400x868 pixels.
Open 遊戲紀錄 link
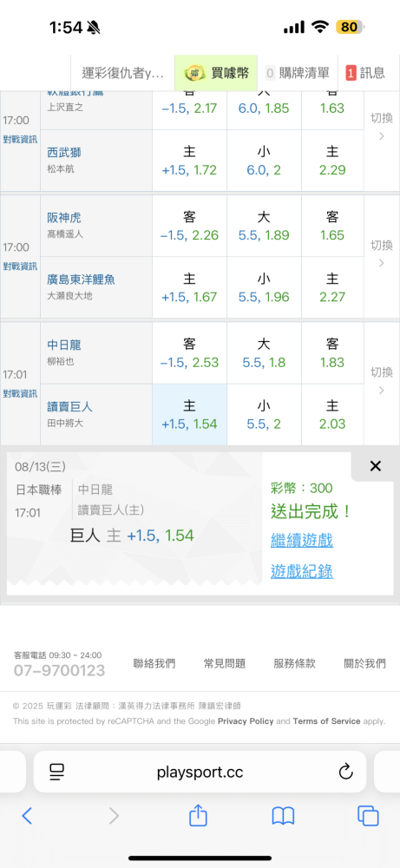302,571
